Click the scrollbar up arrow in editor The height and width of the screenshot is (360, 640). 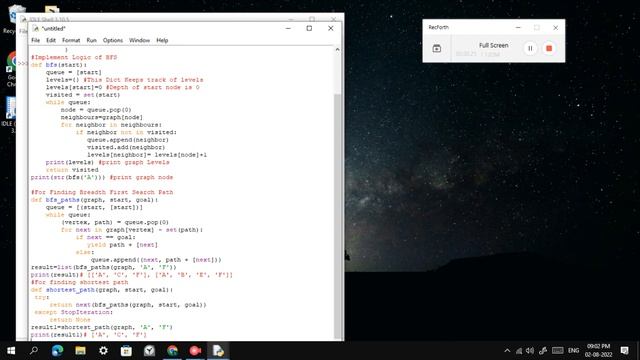pyautogui.click(x=337, y=49)
